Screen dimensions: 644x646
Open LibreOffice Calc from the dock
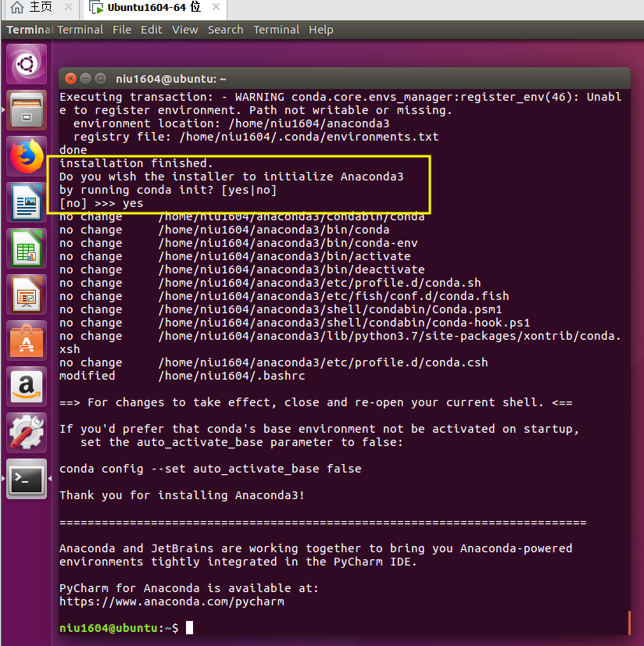[x=27, y=249]
